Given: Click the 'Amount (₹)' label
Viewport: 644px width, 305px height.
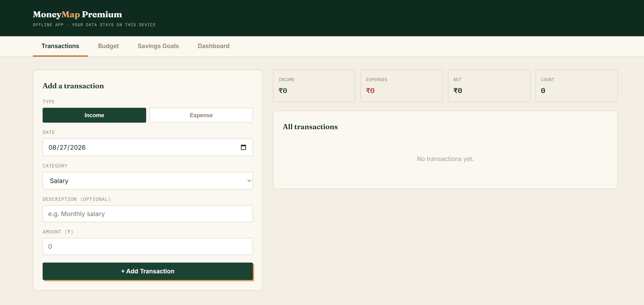Looking at the screenshot, I should pyautogui.click(x=58, y=232).
